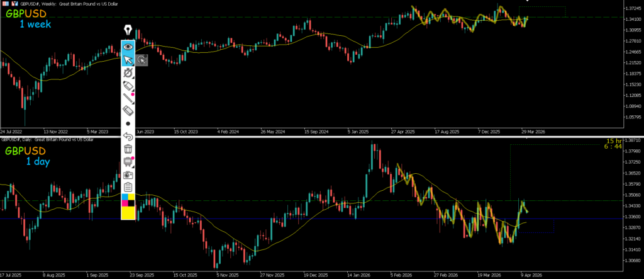
Task: Take a snapshot with camera icon
Action: [x=128, y=174]
